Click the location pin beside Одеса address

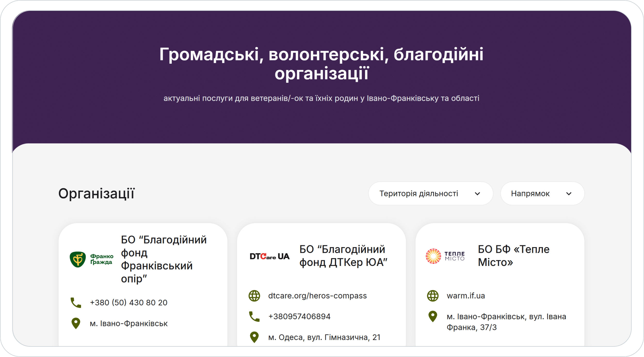(254, 337)
